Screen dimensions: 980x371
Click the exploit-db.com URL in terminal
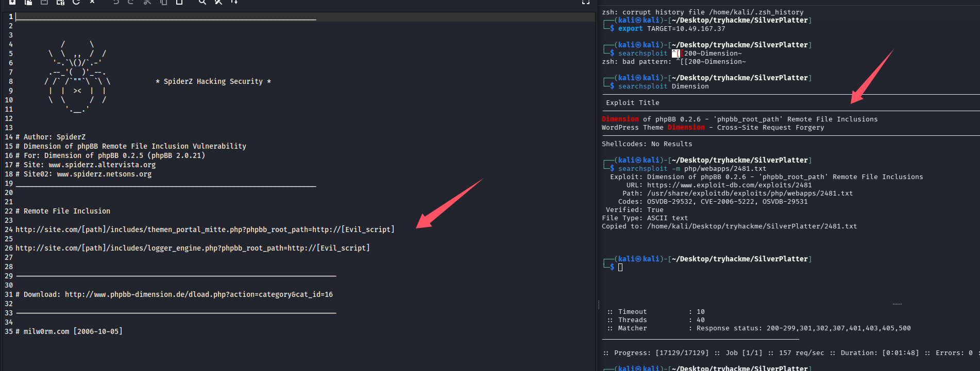click(729, 185)
